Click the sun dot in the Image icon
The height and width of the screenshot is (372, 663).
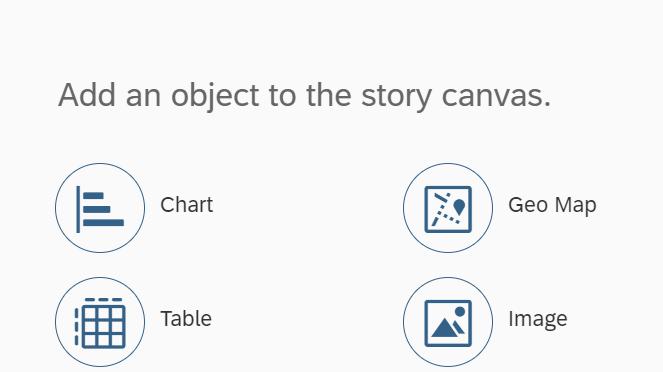[460, 312]
